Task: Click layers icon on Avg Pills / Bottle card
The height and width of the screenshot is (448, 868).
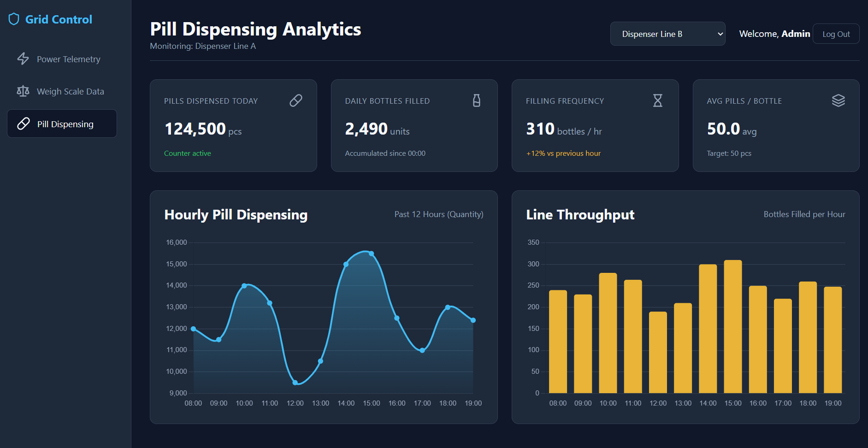Action: pos(838,100)
